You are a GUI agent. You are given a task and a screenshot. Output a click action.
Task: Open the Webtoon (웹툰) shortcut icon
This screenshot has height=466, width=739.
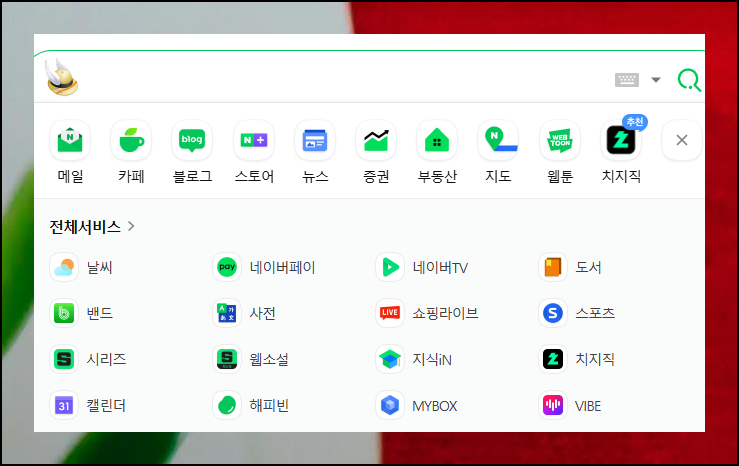[x=560, y=140]
